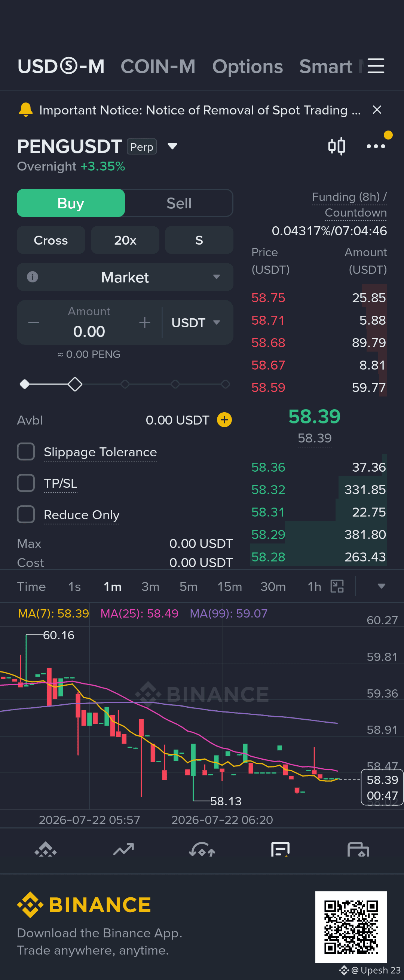The width and height of the screenshot is (404, 980).
Task: Select bid price 58.36 in order book
Action: (268, 467)
